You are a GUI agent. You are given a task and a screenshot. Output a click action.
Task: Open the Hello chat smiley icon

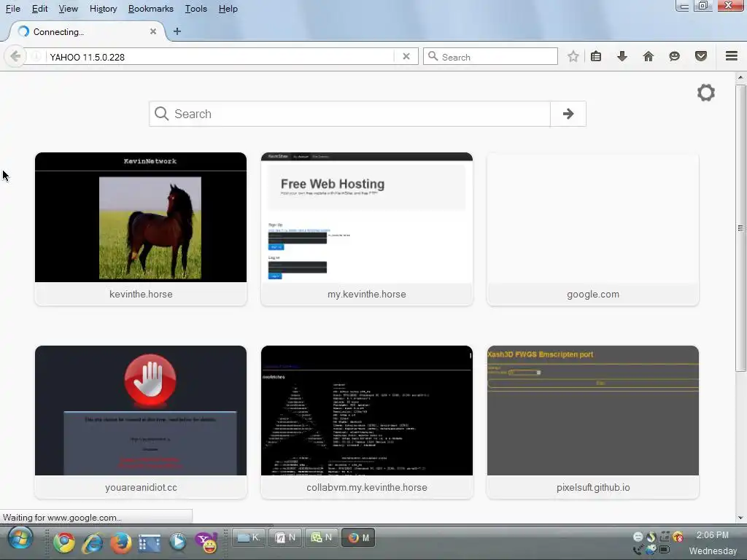point(674,57)
